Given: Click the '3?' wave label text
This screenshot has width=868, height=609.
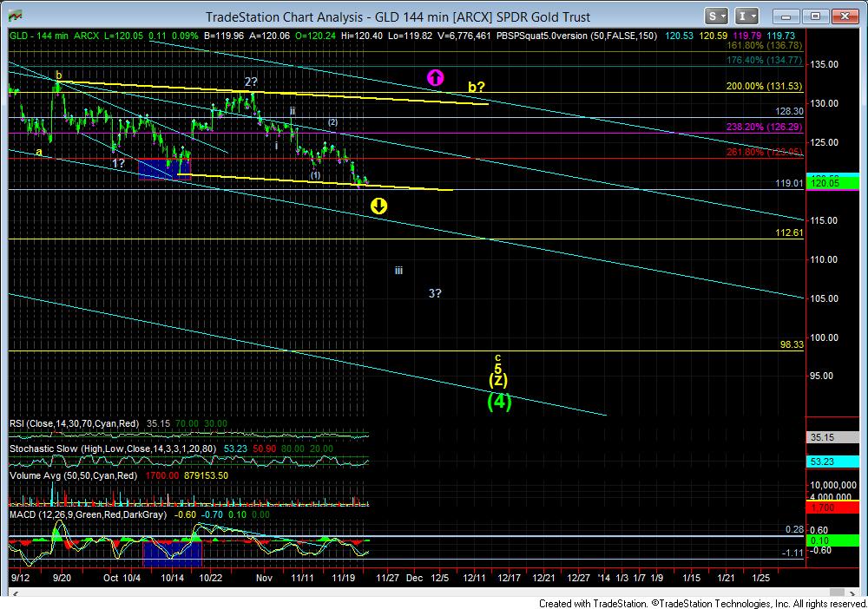Looking at the screenshot, I should [435, 293].
